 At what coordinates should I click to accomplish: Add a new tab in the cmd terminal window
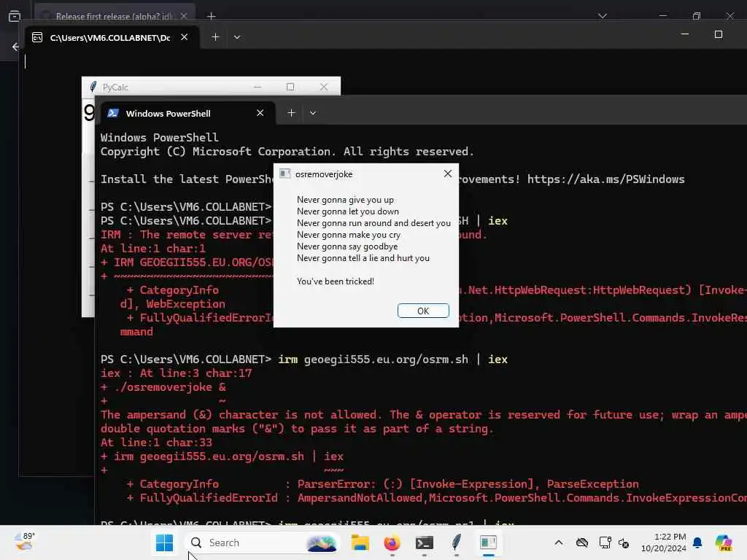pos(215,37)
